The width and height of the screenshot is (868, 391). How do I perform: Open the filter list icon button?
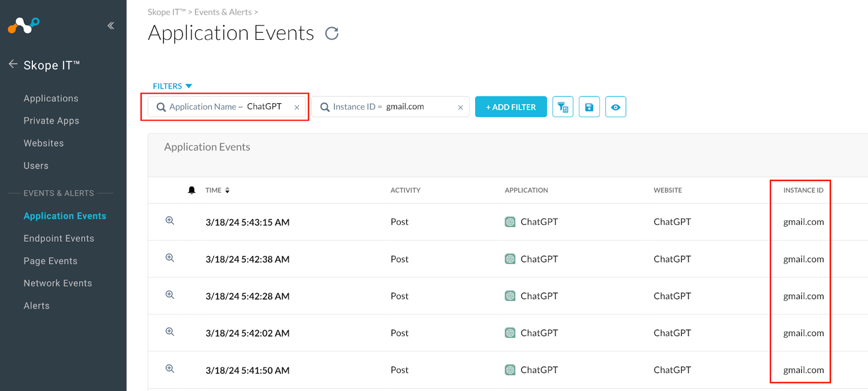click(563, 107)
